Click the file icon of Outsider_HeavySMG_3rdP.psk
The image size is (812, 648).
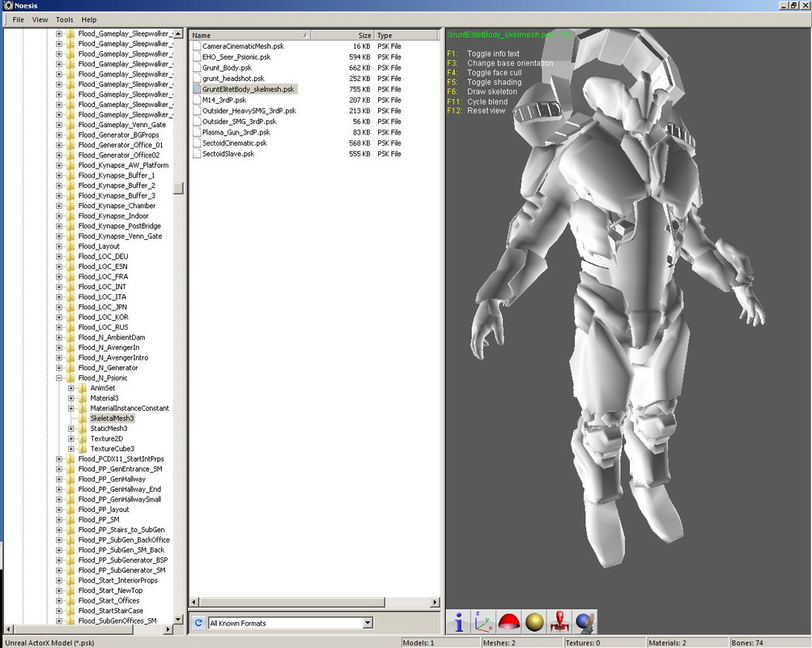point(197,111)
